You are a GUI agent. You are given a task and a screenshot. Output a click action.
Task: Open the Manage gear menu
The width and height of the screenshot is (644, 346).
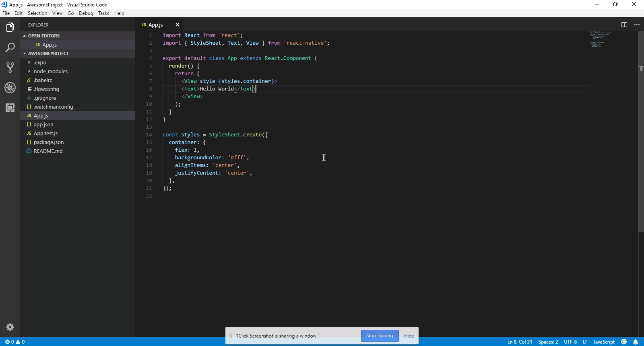click(x=10, y=327)
